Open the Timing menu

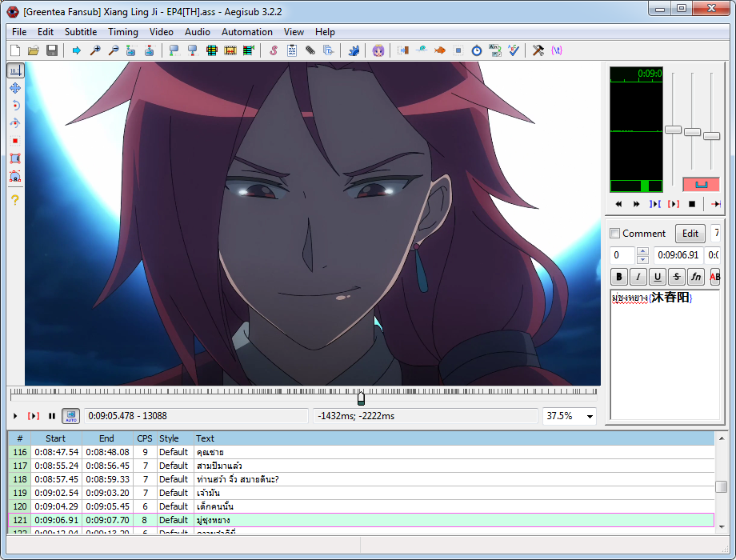coord(123,32)
